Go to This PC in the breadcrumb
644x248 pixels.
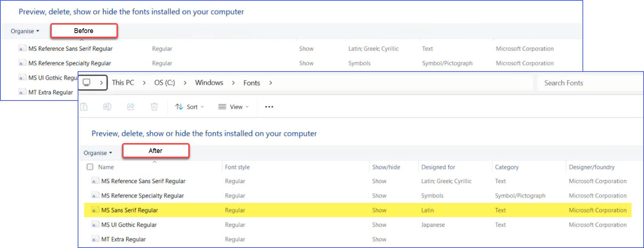(x=123, y=83)
